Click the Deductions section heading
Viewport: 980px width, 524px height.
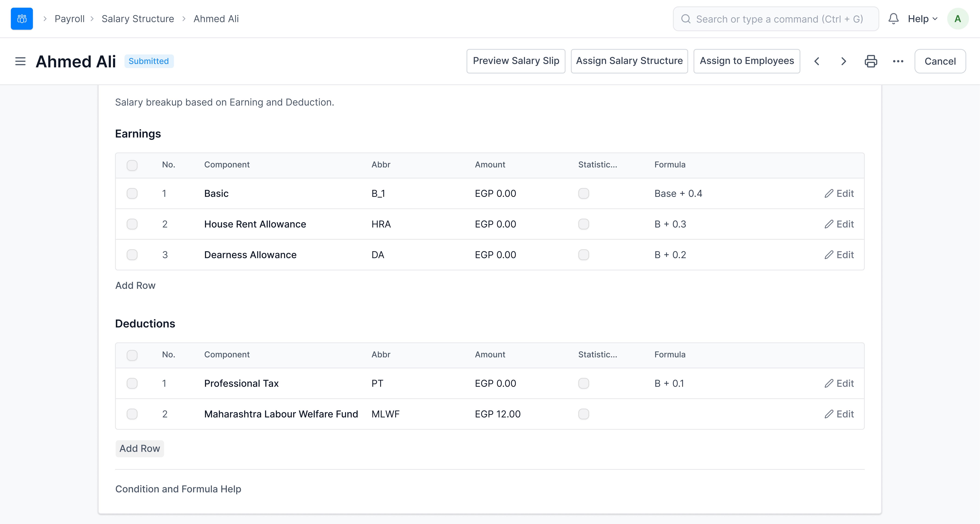point(145,323)
